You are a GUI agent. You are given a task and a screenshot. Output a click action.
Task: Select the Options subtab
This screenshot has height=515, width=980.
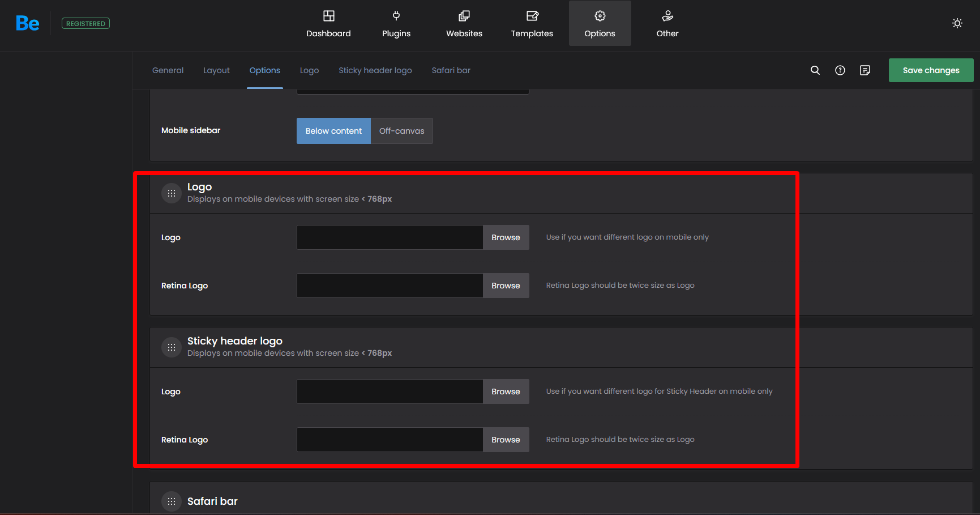[265, 70]
